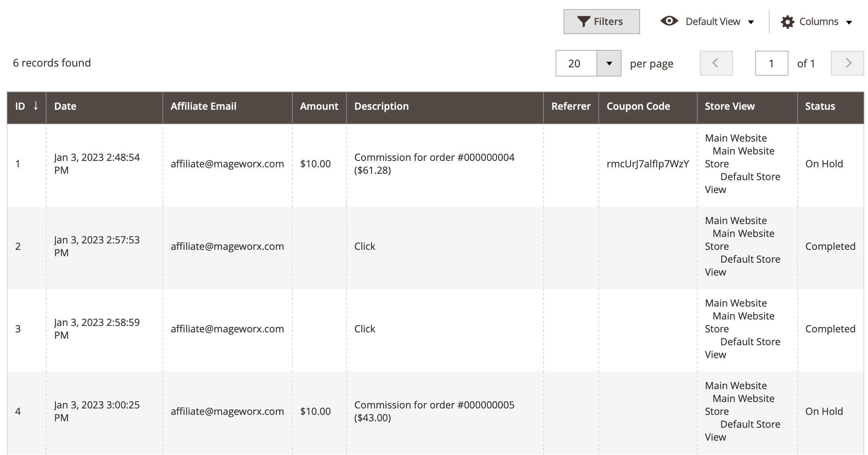
Task: Click the Click description in row 3
Action: pyautogui.click(x=365, y=329)
